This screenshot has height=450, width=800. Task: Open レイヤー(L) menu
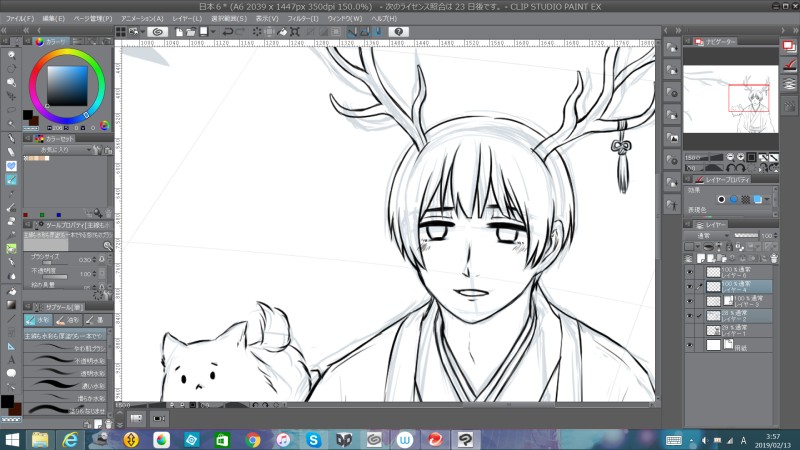click(187, 18)
